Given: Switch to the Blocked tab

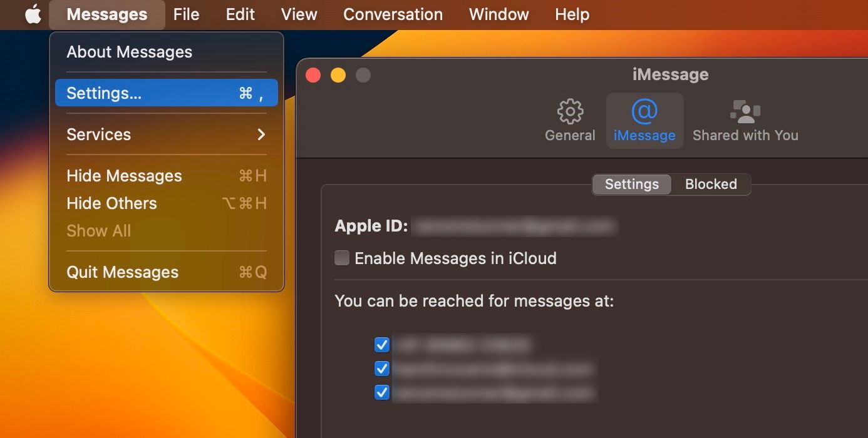Looking at the screenshot, I should (711, 184).
